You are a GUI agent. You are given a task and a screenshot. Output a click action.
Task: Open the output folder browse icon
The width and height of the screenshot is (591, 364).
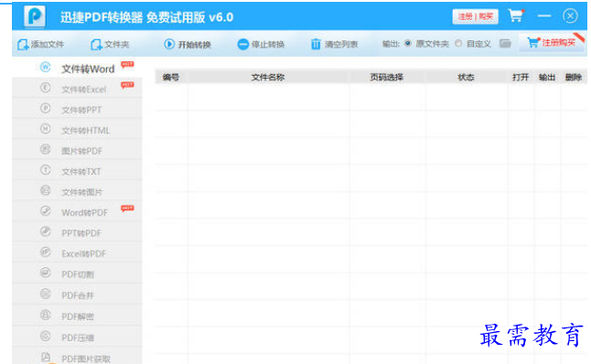tap(505, 44)
